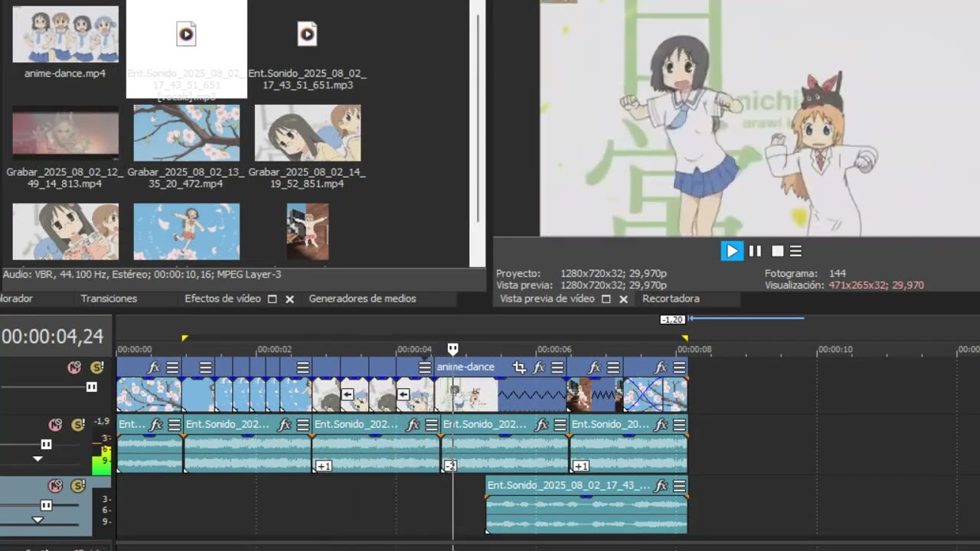Open FX for the video clip right after anime-dance

pyautogui.click(x=595, y=367)
